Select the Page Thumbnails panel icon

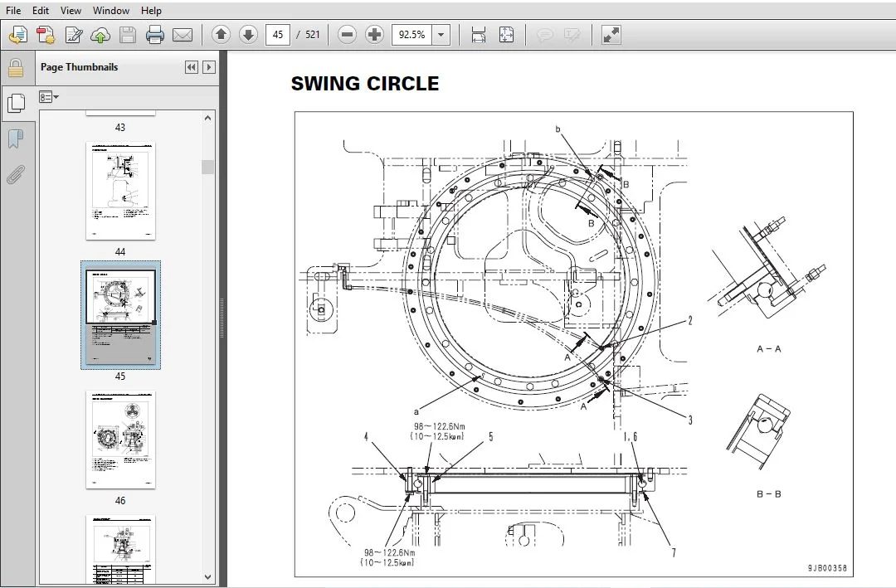[16, 104]
